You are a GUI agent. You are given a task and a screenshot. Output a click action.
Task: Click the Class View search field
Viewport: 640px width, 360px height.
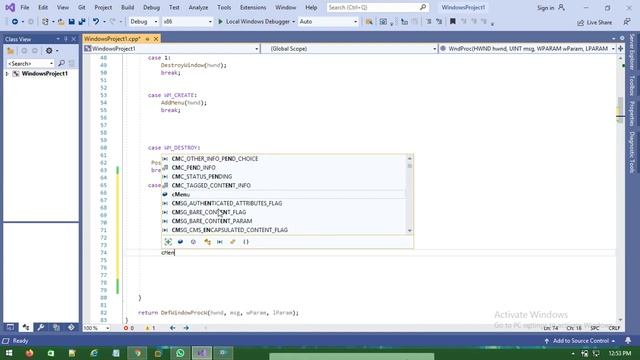coord(30,64)
